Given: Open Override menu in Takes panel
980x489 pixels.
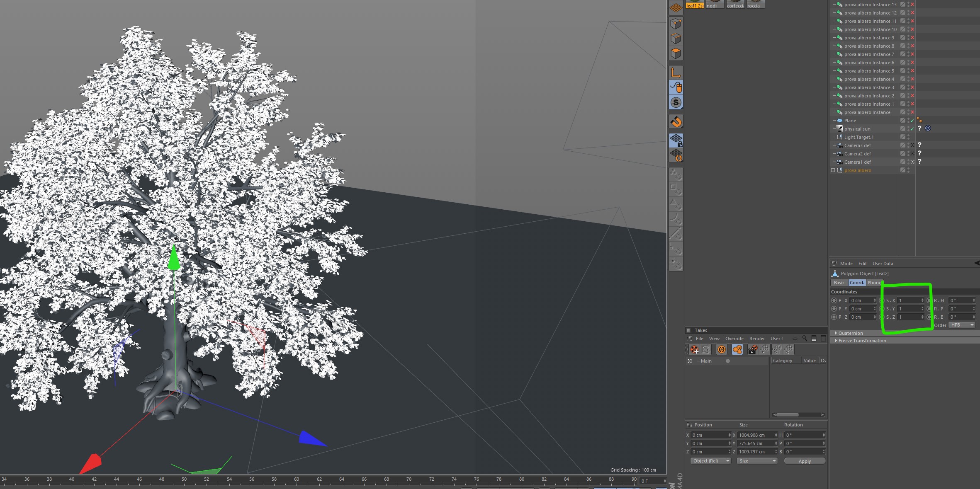Looking at the screenshot, I should coord(734,339).
